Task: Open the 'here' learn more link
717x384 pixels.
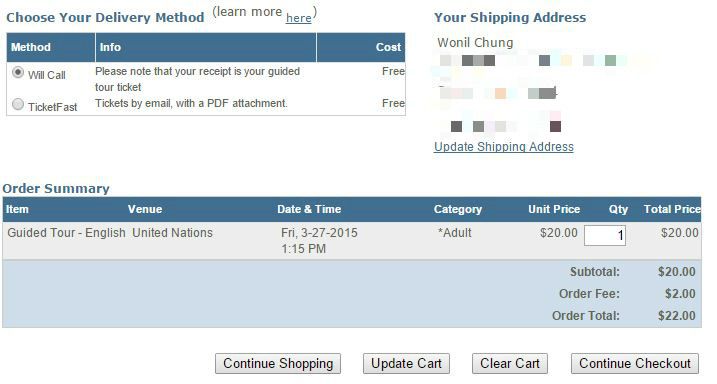Action: (x=299, y=18)
